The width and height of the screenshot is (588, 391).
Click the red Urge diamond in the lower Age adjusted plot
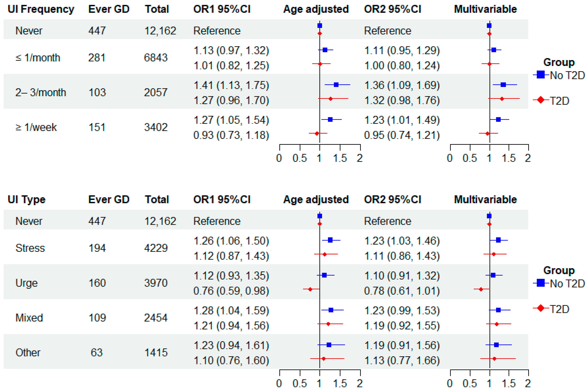(310, 289)
